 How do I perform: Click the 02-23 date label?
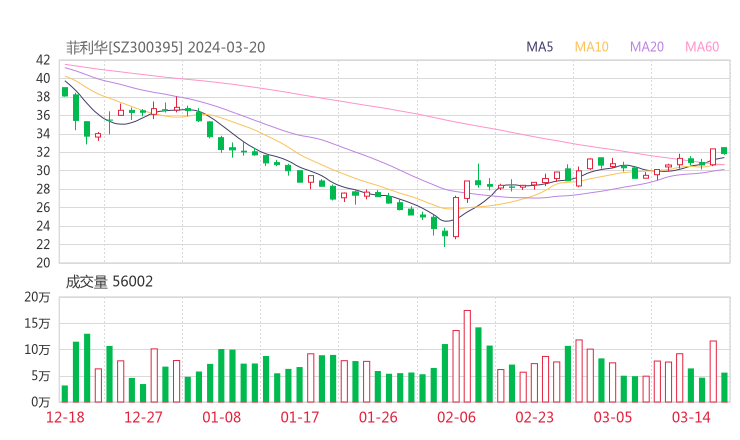click(x=534, y=417)
